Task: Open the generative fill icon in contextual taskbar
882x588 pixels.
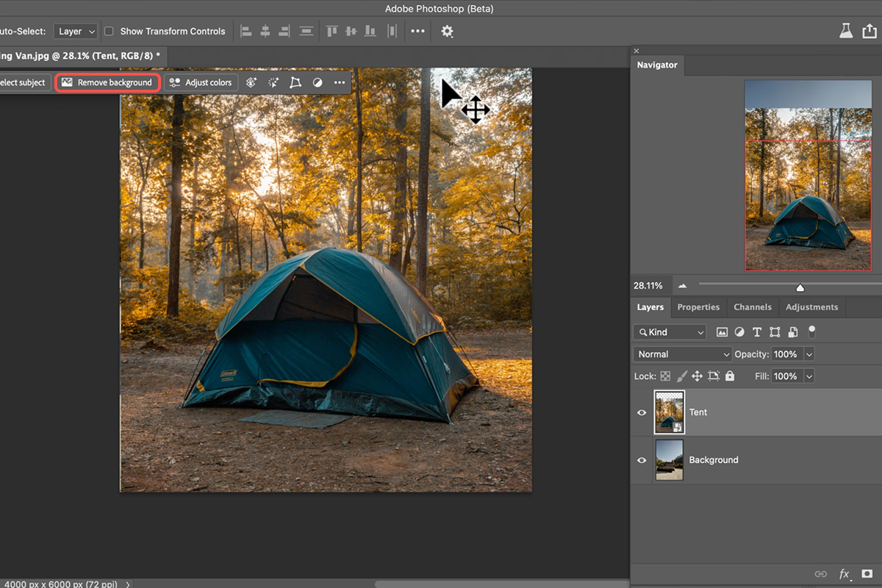Action: point(251,82)
